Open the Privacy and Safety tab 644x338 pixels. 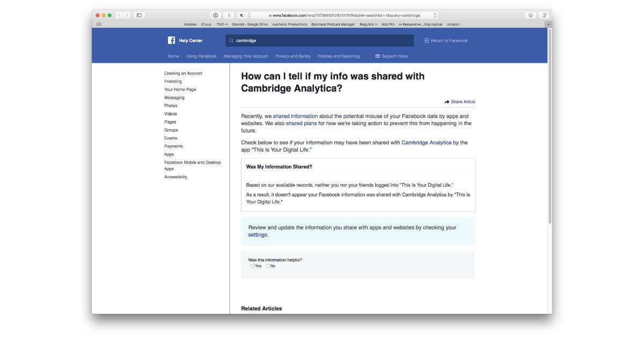pyautogui.click(x=293, y=56)
